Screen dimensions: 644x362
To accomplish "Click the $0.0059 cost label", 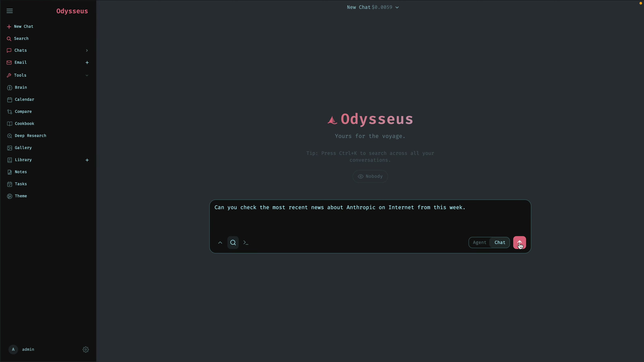I will (x=382, y=7).
